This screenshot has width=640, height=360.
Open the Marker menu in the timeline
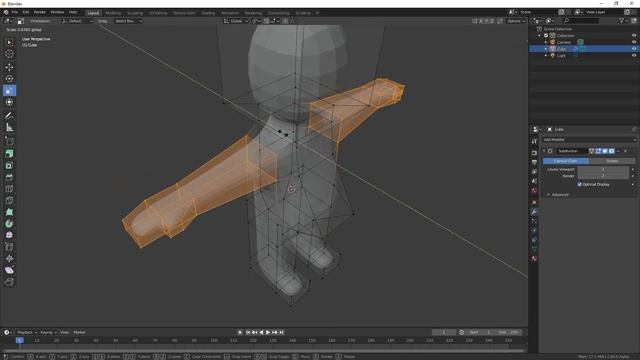pyautogui.click(x=79, y=333)
